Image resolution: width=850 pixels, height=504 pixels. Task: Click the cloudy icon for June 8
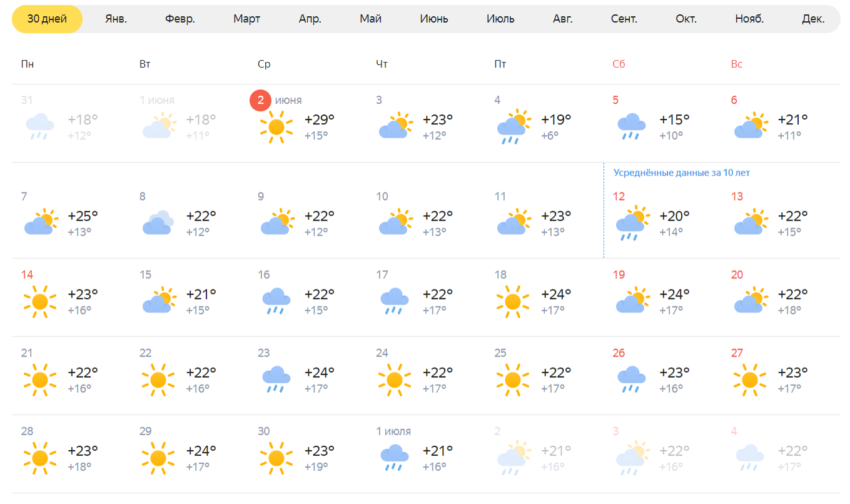pyautogui.click(x=158, y=223)
